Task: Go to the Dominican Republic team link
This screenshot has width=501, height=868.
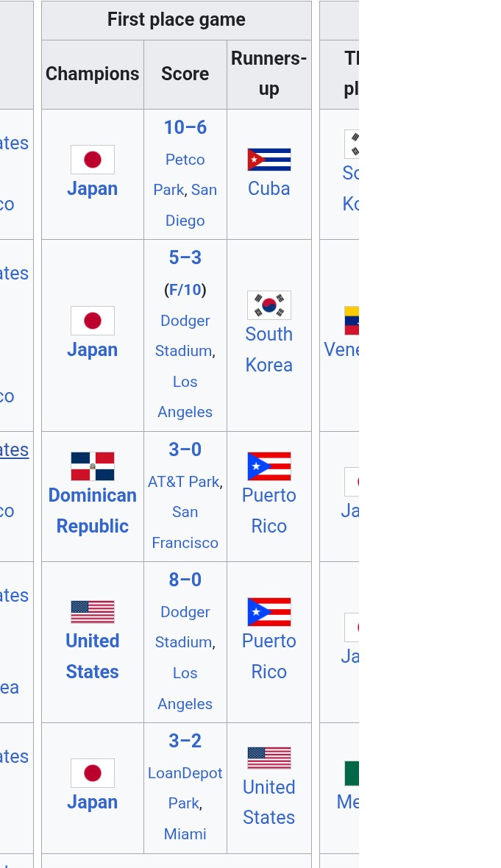Action: tap(93, 511)
